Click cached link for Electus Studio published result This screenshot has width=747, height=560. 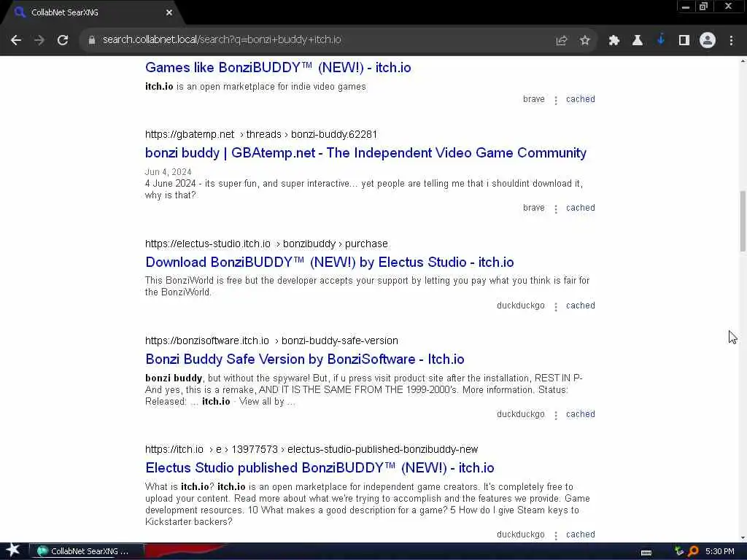tap(580, 534)
